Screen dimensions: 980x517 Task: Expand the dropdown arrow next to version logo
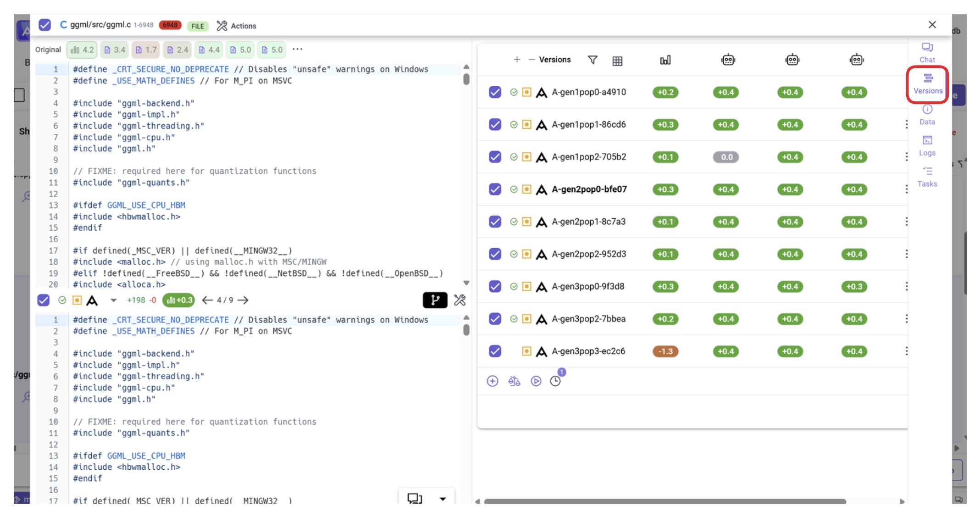pyautogui.click(x=114, y=300)
